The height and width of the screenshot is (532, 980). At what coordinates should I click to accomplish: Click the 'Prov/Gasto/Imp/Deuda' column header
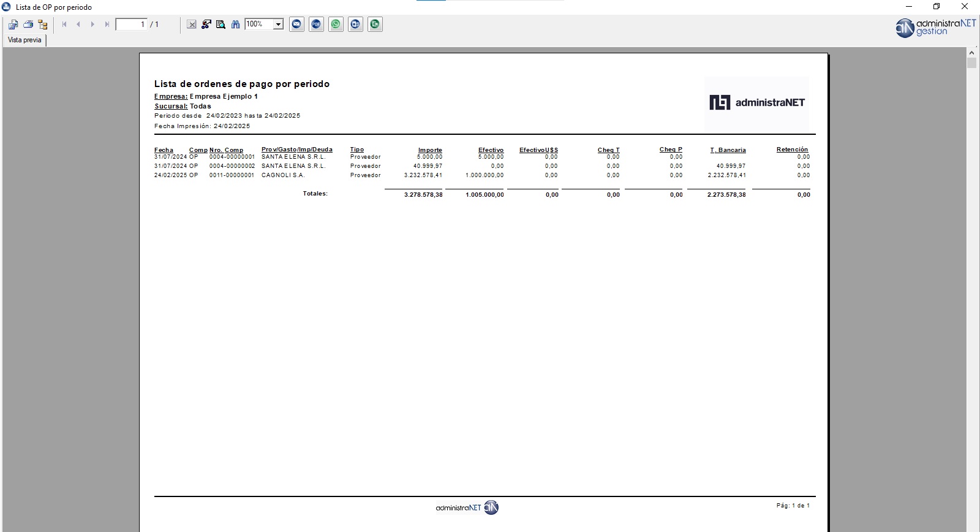point(297,150)
